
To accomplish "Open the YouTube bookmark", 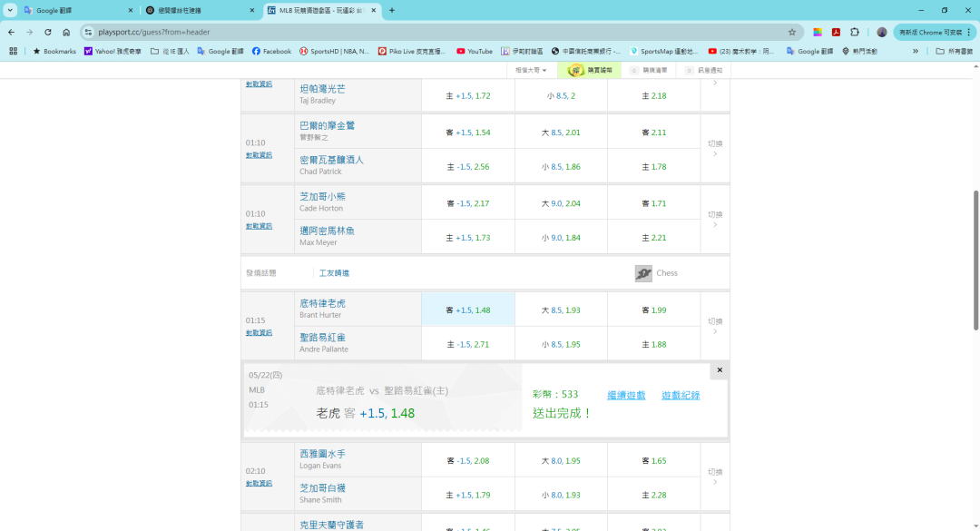I will (475, 52).
